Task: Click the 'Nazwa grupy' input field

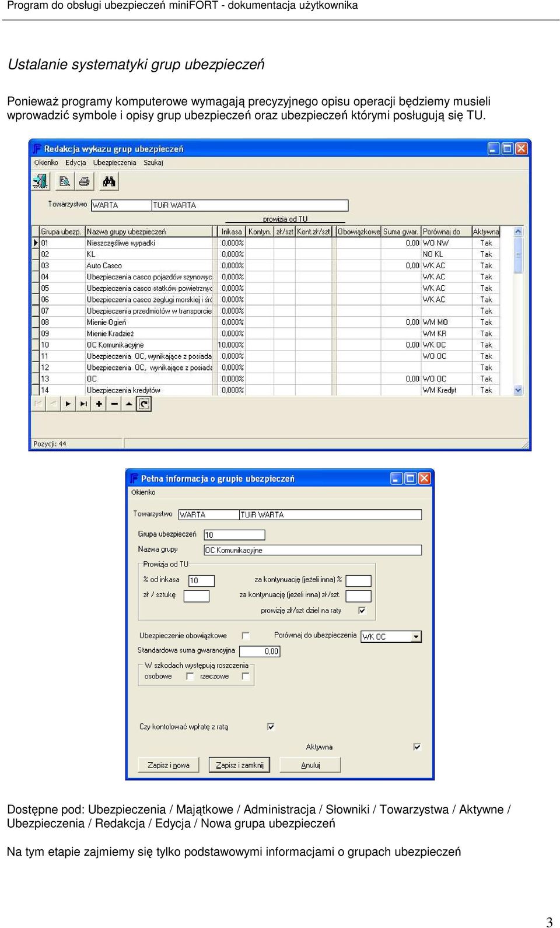Action: click(x=313, y=550)
